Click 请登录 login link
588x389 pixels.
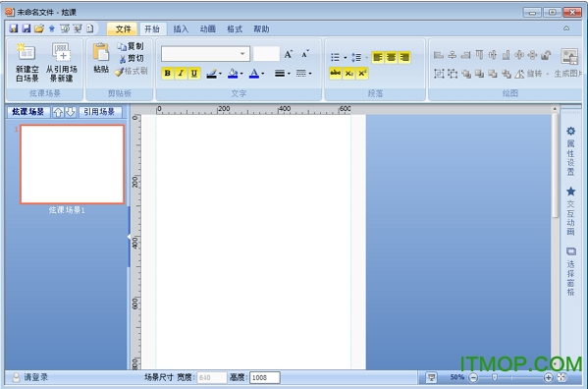tap(36, 377)
